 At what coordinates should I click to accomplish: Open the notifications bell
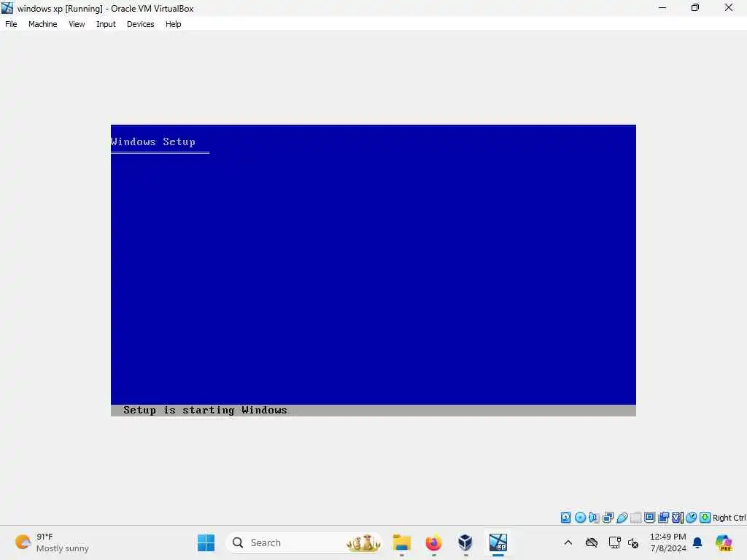point(697,542)
